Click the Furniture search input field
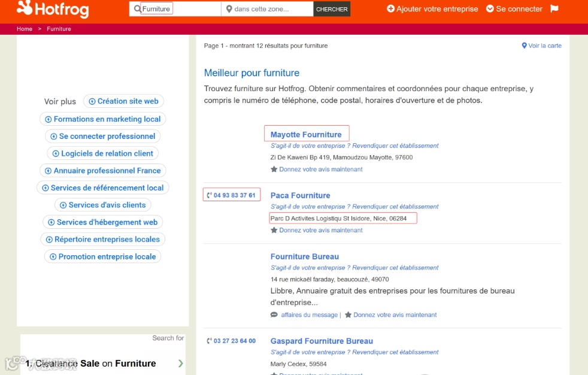 pos(175,8)
